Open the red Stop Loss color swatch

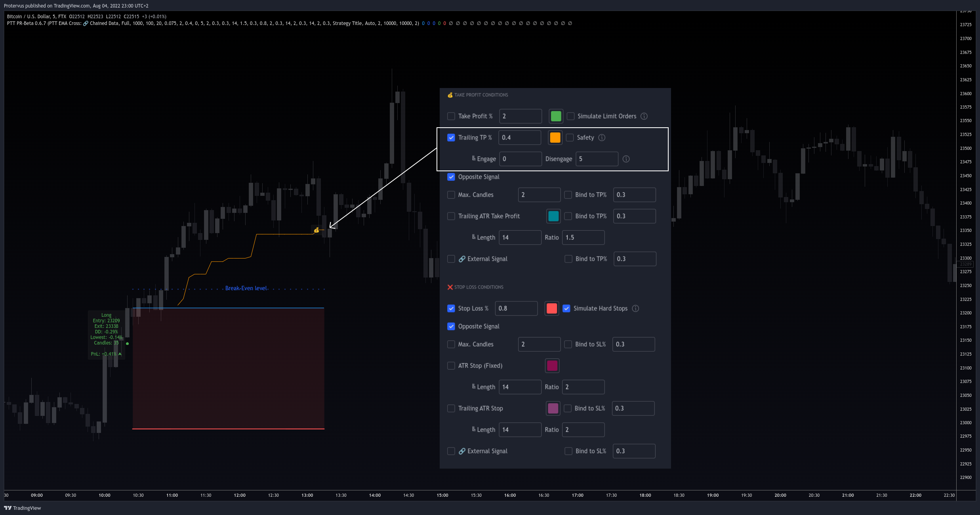(552, 308)
